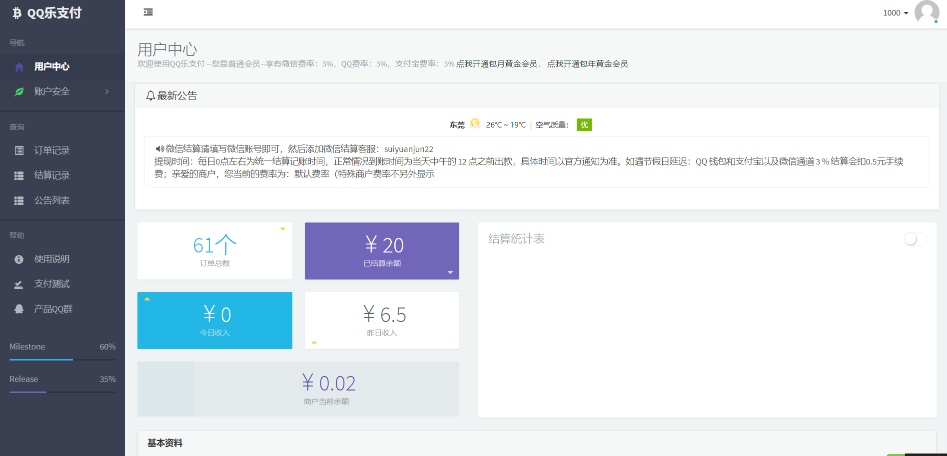Click the sidebar collapse hamburger icon
Screen dimensions: 947x456
[148, 12]
